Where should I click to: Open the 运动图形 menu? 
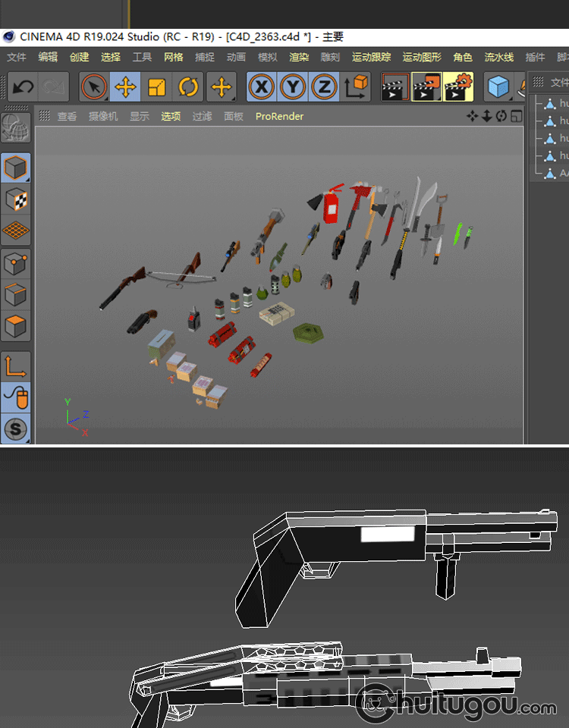(x=422, y=57)
